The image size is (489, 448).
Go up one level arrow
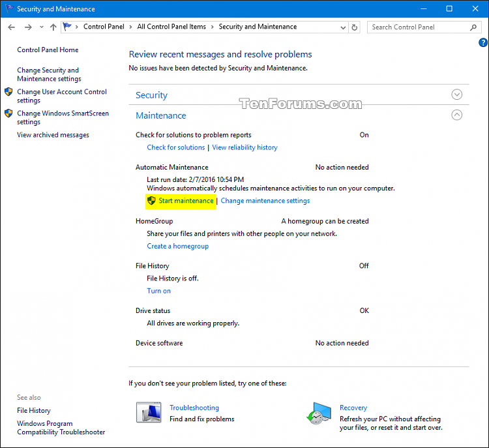[53, 27]
